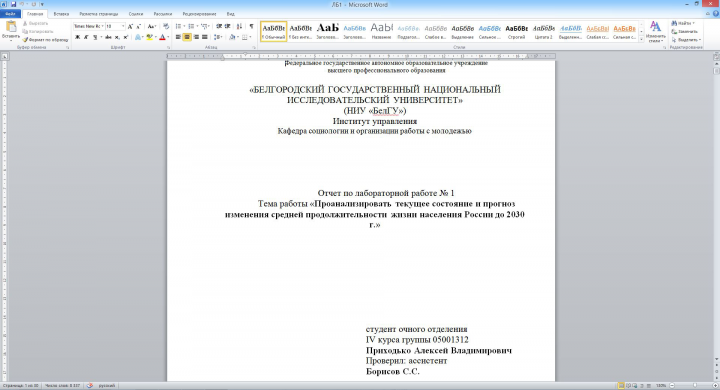Open font color dropdown arrow
Image resolution: width=720 pixels, height=390 pixels.
168,37
